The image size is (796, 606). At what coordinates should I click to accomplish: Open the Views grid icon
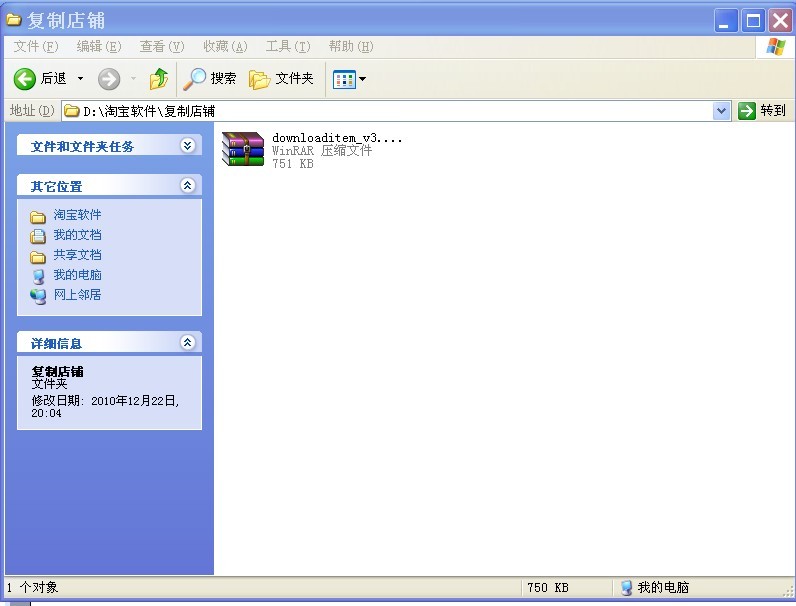[x=344, y=79]
